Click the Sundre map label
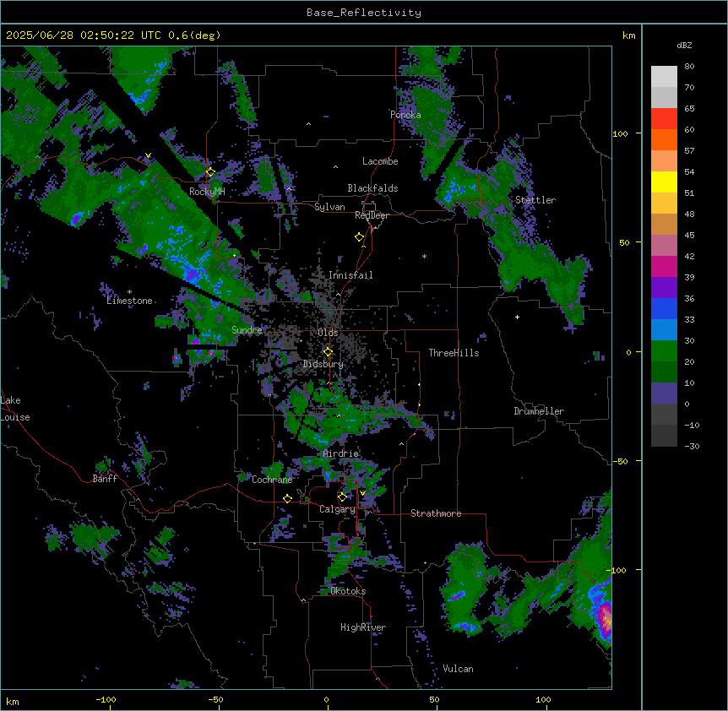The image size is (728, 711). tap(247, 330)
